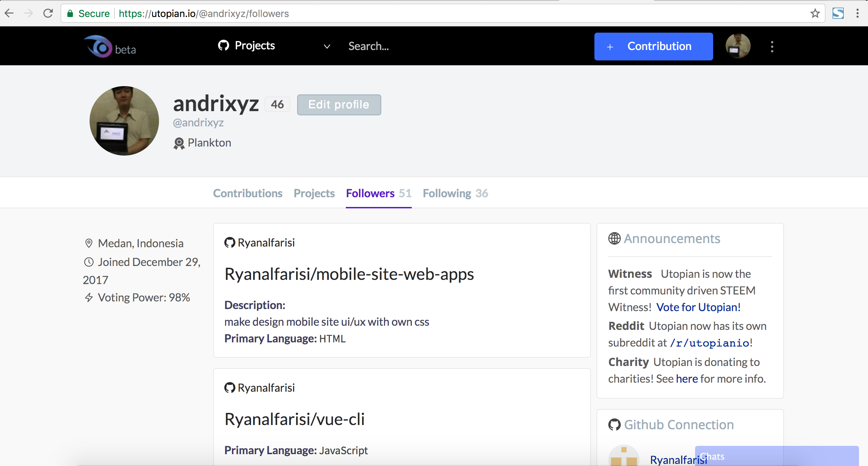Click GitHub icon in vue-cli card
Screen dimensions: 868x466
(229, 388)
